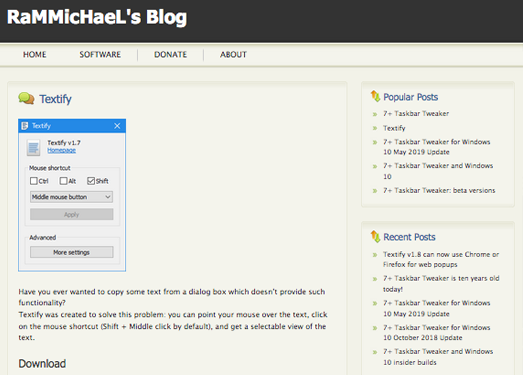This screenshot has width=523, height=375.
Task: Click the Download heading
Action: point(42,364)
